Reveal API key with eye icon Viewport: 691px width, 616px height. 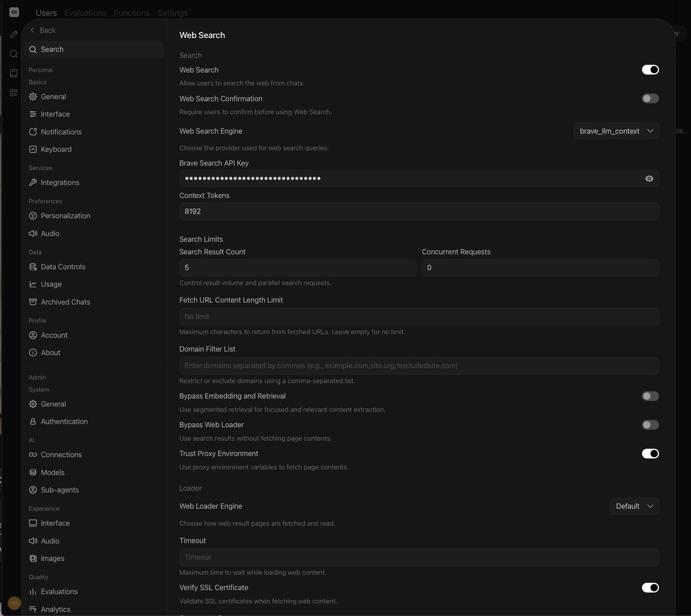(649, 179)
